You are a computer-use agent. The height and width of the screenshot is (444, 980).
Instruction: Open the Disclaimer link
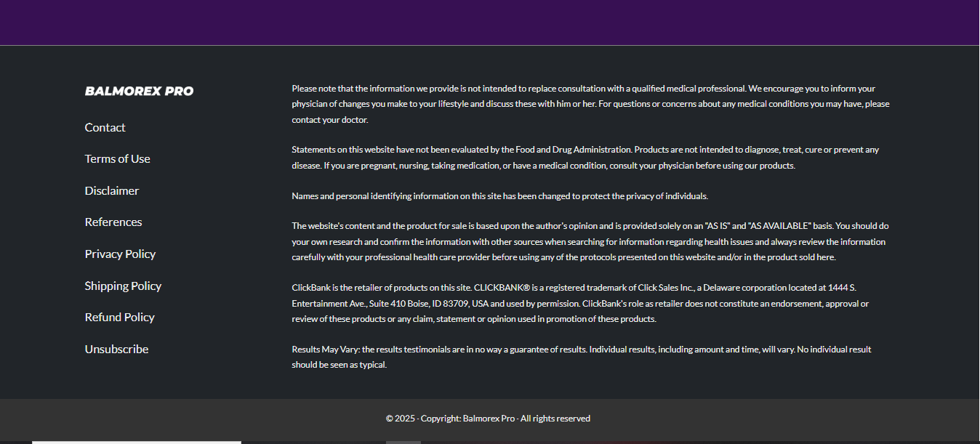pyautogui.click(x=111, y=190)
